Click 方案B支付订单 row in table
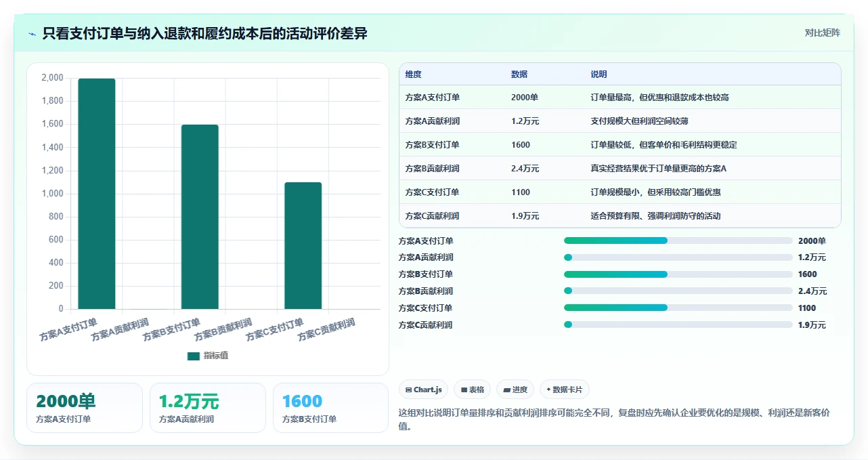Viewport: 868px width, 460px height. (620, 145)
